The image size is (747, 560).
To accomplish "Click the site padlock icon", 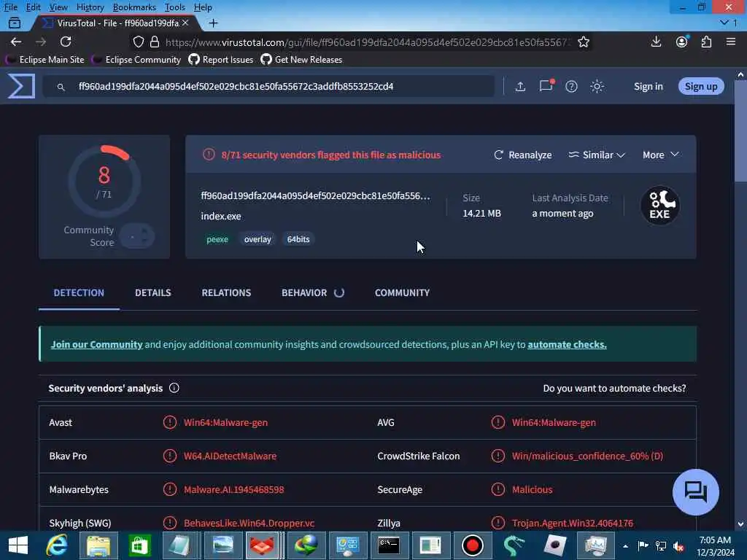I will (155, 42).
